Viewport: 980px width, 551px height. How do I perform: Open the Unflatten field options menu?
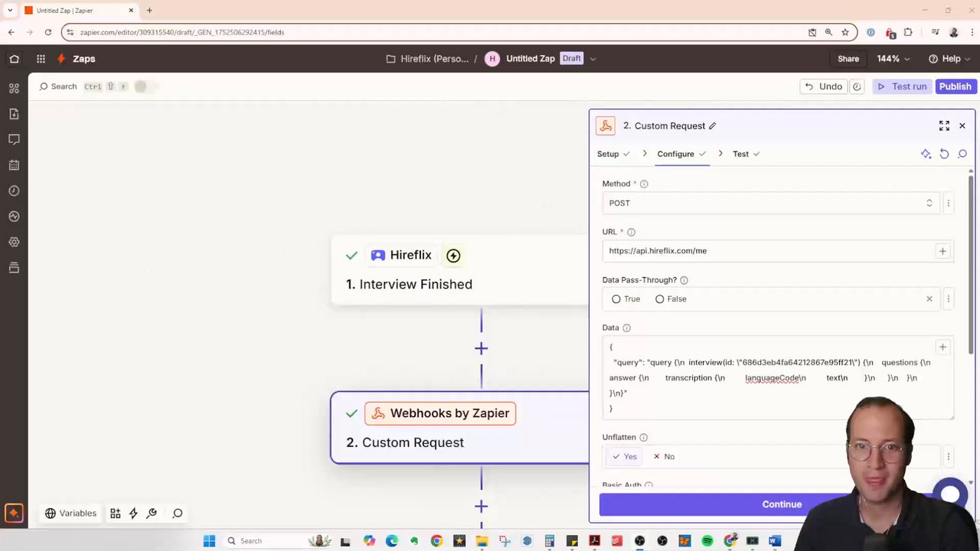tap(948, 457)
